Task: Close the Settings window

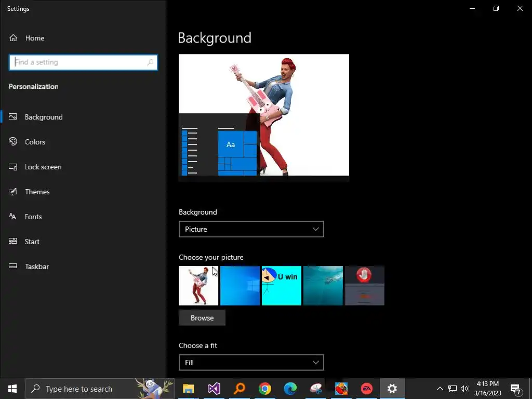Action: 520,8
